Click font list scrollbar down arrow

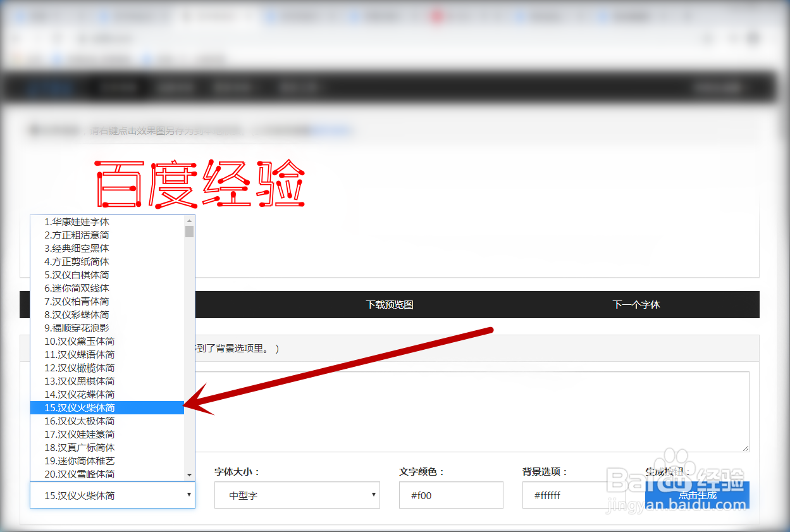(189, 475)
